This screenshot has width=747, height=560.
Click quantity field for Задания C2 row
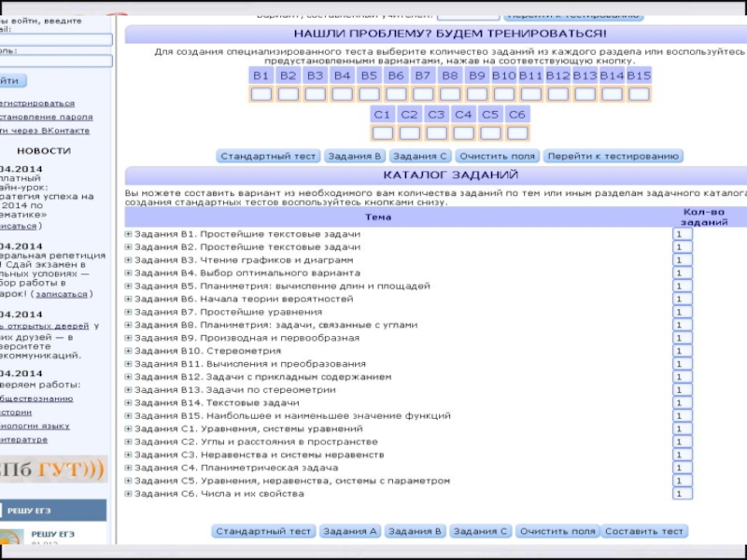[x=683, y=441]
